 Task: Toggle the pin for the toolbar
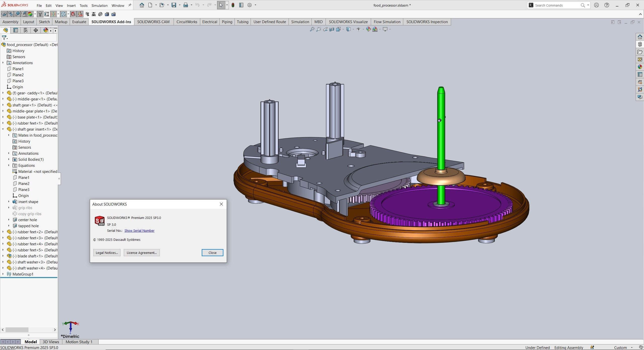(130, 5)
